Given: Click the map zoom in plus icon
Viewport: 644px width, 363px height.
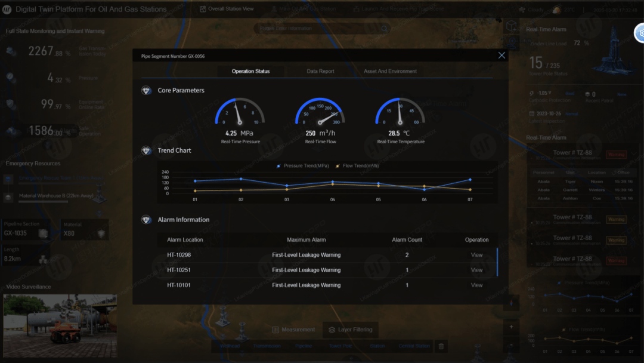Looking at the screenshot, I should pyautogui.click(x=512, y=327).
